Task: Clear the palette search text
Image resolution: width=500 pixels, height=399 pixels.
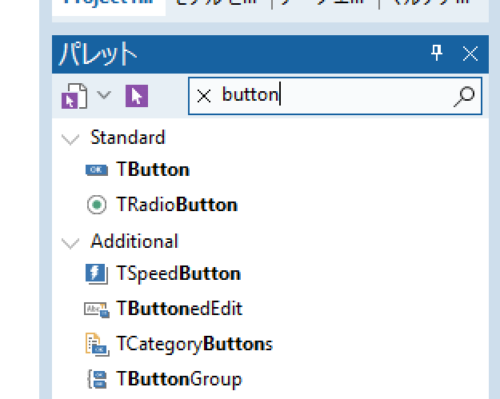Action: coord(204,96)
